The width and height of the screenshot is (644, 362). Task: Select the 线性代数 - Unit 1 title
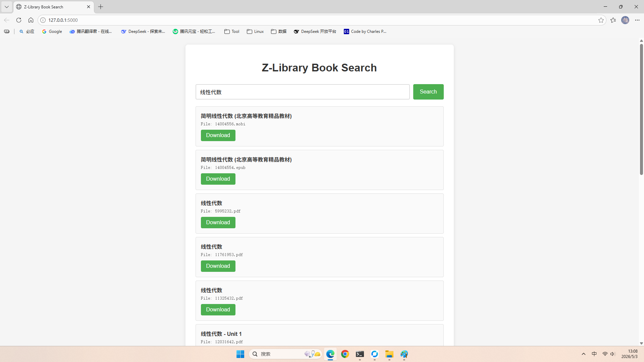(x=221, y=334)
